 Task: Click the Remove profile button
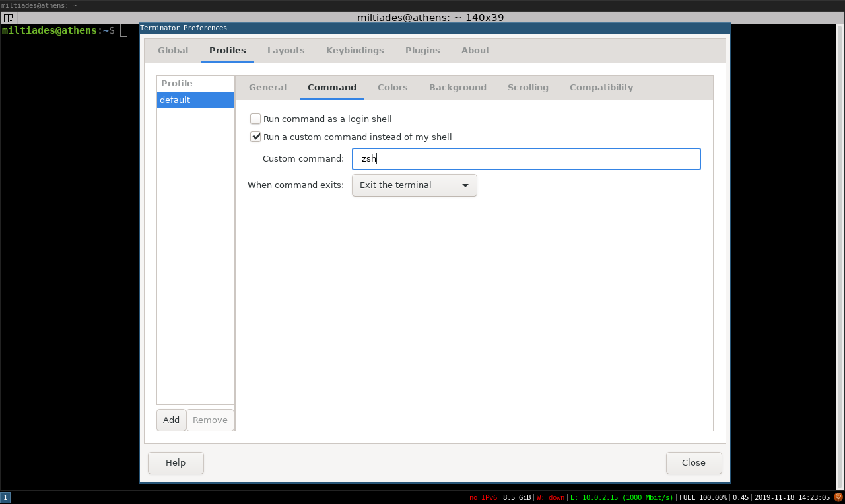210,420
